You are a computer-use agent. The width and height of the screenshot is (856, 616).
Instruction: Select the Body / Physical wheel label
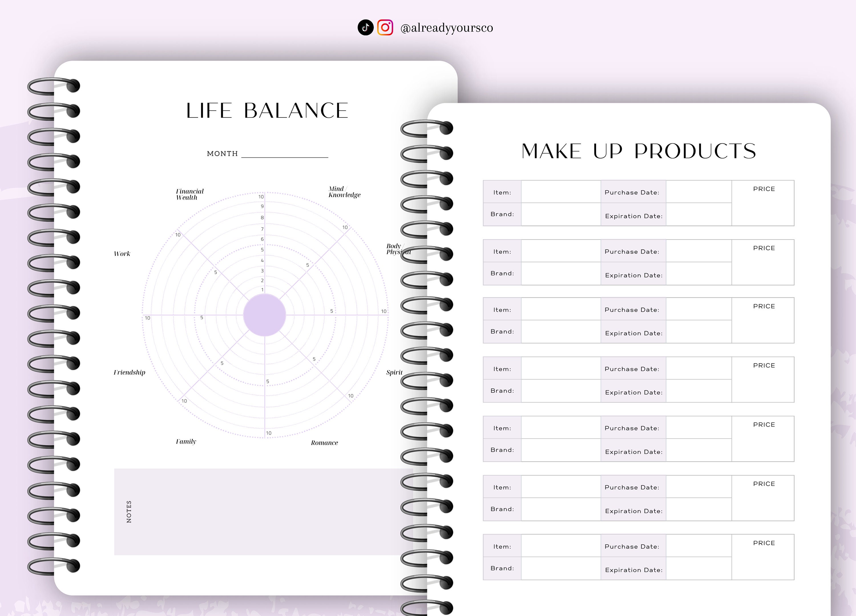click(398, 249)
